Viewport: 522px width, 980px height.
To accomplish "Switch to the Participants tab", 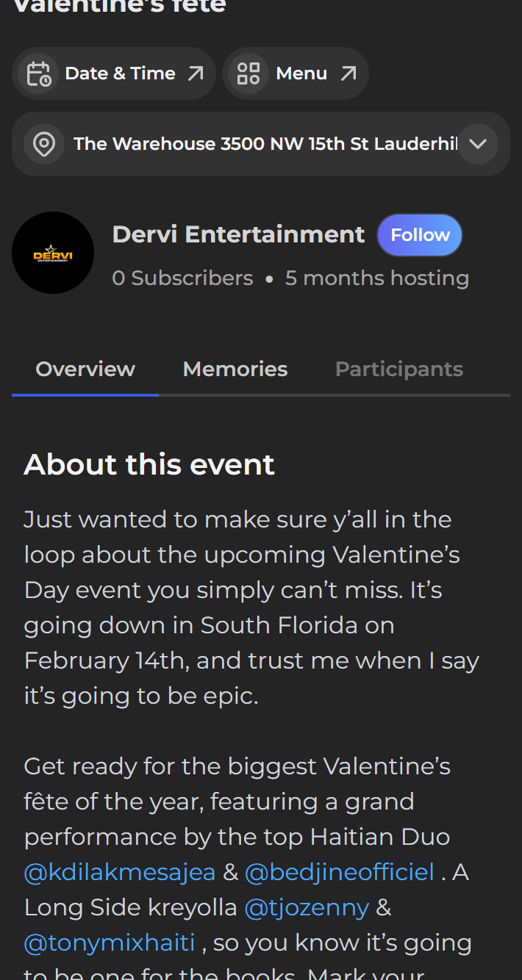I will (x=399, y=369).
